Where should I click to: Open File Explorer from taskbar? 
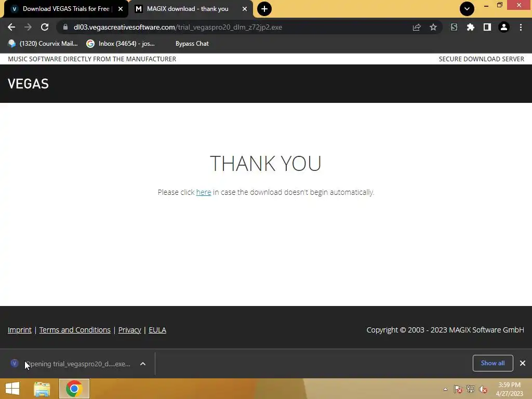pos(42,389)
